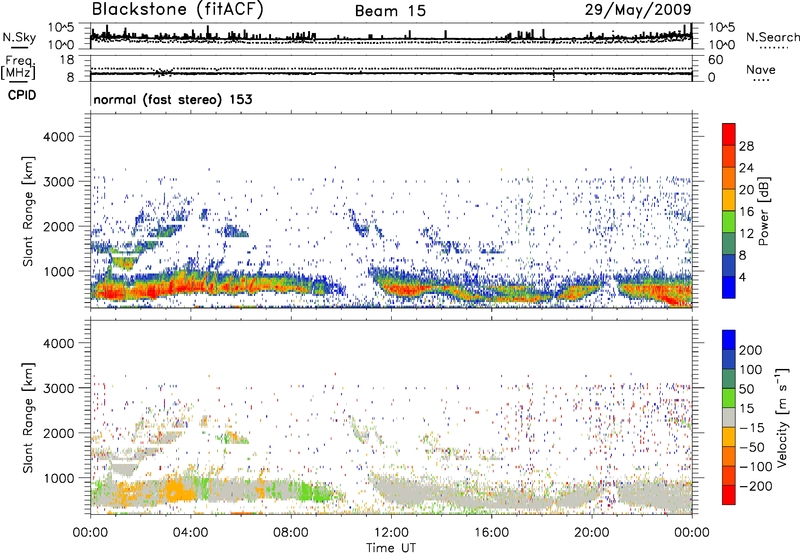Click the 'Beam 15' heading
800x554 pixels.
(x=390, y=11)
